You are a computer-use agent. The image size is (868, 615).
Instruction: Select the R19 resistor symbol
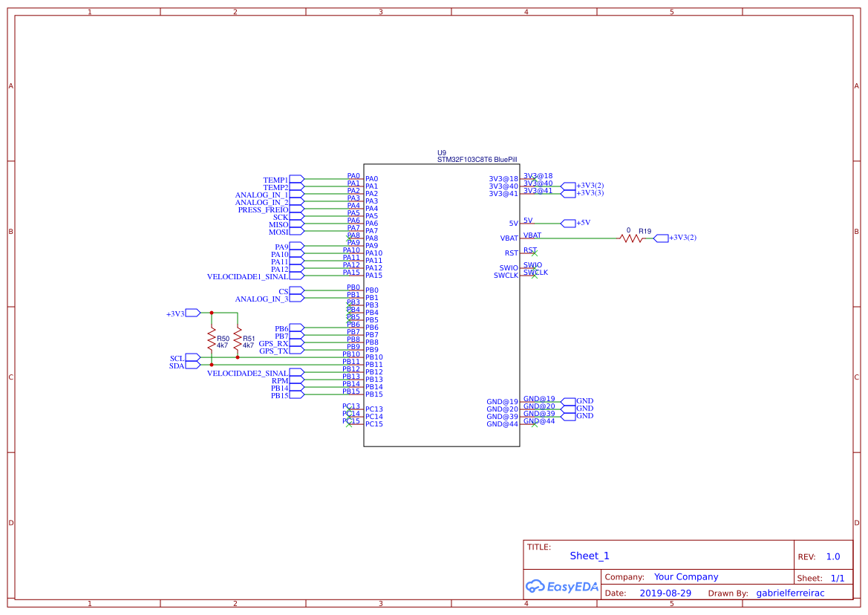(x=631, y=238)
